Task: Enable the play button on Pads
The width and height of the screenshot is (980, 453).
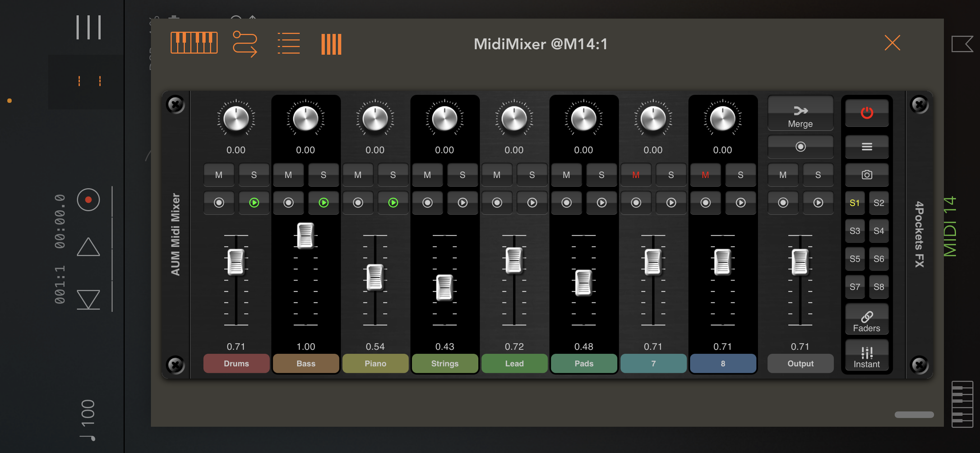Action: click(x=602, y=203)
